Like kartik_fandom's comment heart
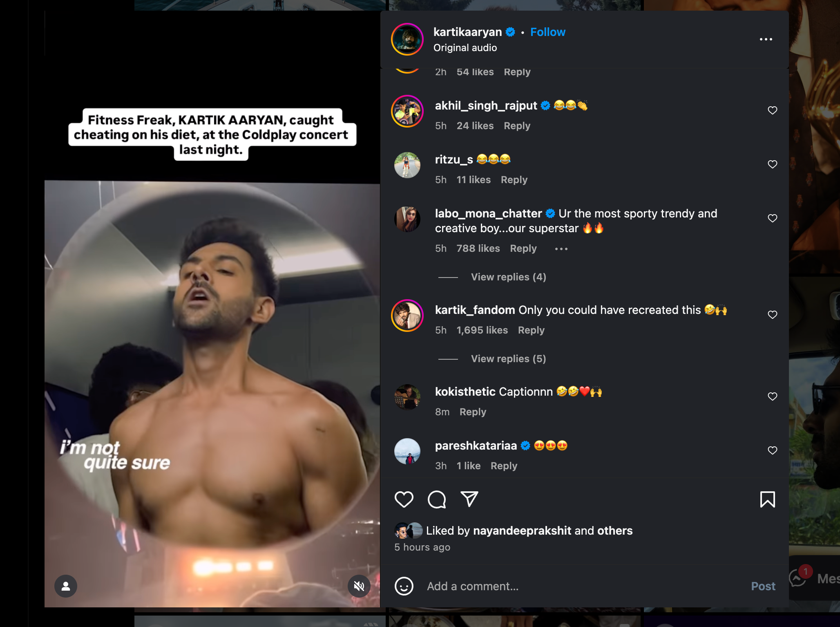The image size is (840, 627). (772, 315)
